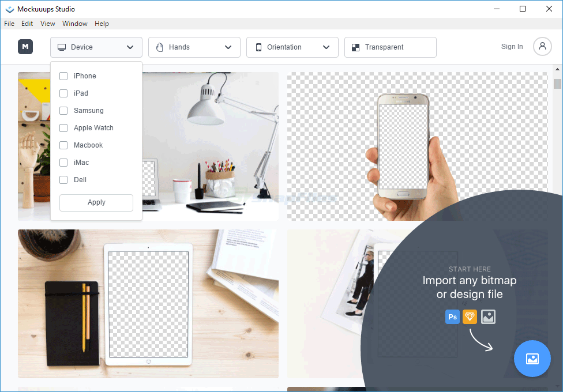Click the Mockuuups M logo icon
This screenshot has height=392, width=563.
25,47
